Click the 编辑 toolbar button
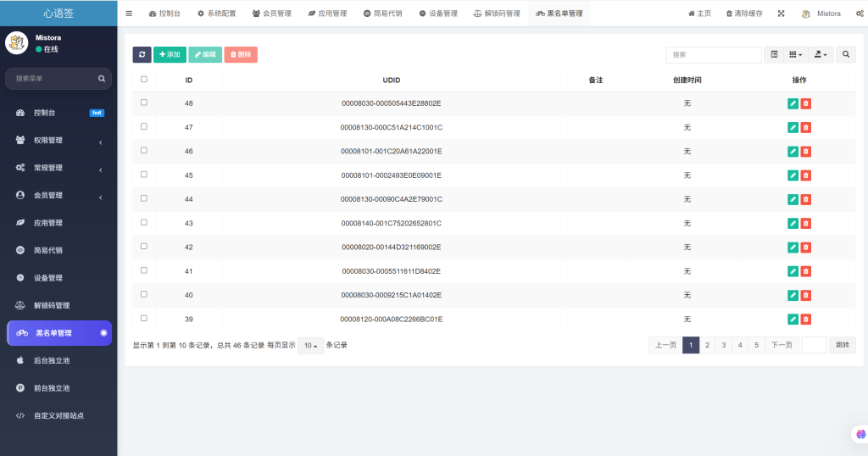The height and width of the screenshot is (456, 868). click(x=205, y=54)
